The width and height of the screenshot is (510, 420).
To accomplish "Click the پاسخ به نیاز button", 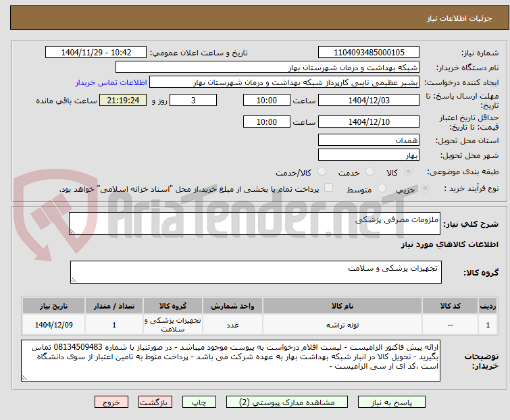I will [392, 402].
